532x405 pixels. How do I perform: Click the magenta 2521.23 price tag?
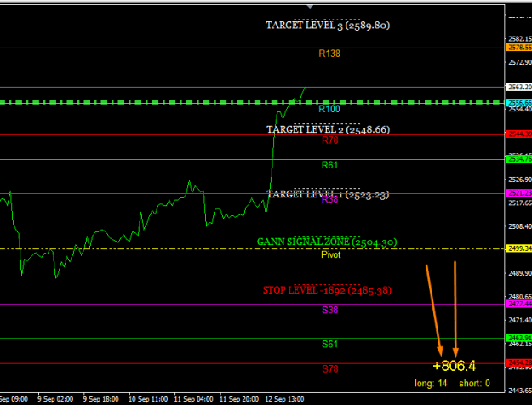click(518, 193)
